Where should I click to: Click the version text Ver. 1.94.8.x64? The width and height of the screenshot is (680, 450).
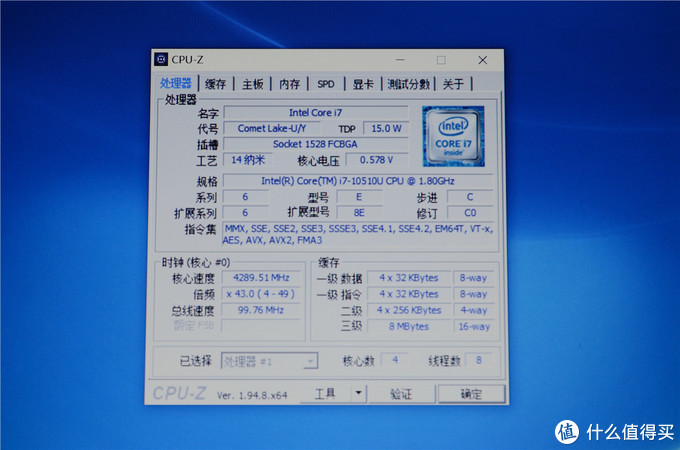point(252,395)
